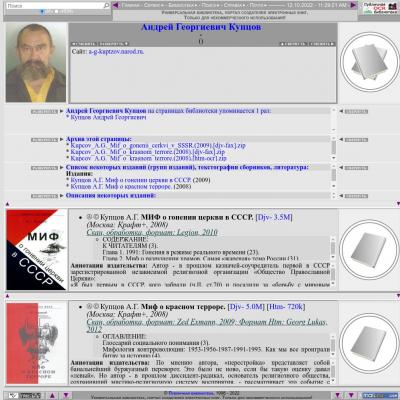
Task: Click gray button left of Список некоторых изданий
Action: (44, 168)
